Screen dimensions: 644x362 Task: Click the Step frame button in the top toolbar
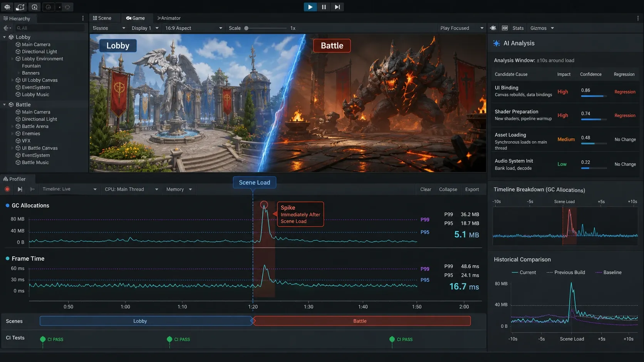pyautogui.click(x=337, y=7)
